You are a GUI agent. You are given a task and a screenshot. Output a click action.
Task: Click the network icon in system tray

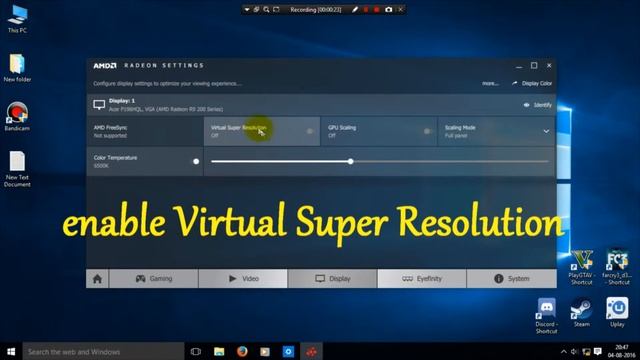tap(586, 351)
